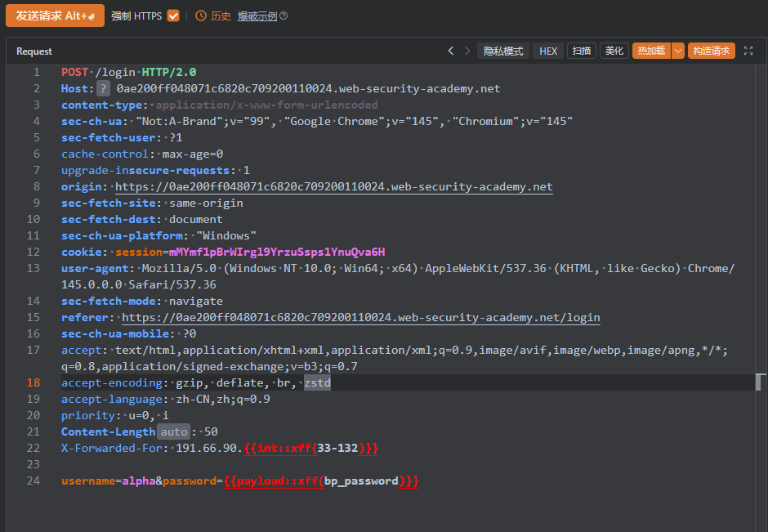The image size is (768, 532).
Task: Click the 构造请求 build request button
Action: (711, 51)
